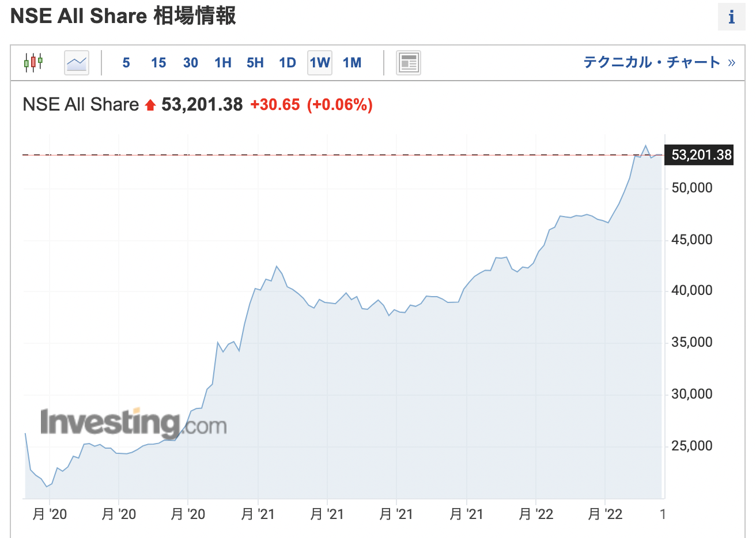Click the 53,201.38 current price label
Image resolution: width=756 pixels, height=538 pixels.
point(699,155)
